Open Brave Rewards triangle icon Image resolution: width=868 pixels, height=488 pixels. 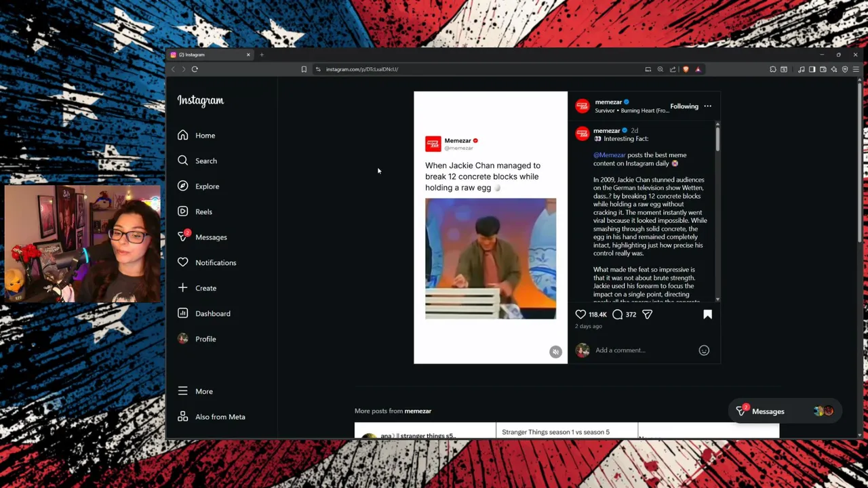(x=698, y=69)
